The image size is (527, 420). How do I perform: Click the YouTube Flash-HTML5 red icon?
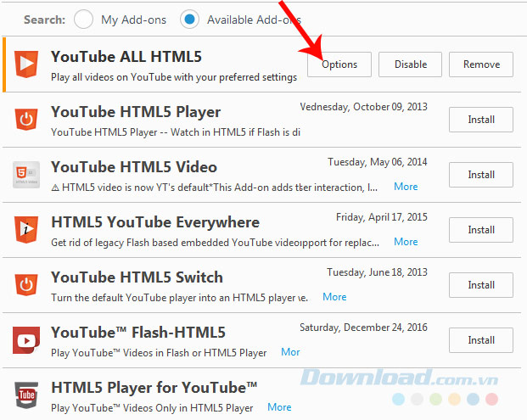(26, 340)
